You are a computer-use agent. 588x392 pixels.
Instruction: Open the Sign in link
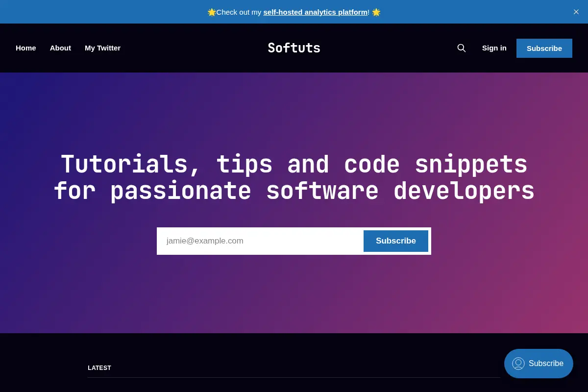[x=494, y=48]
